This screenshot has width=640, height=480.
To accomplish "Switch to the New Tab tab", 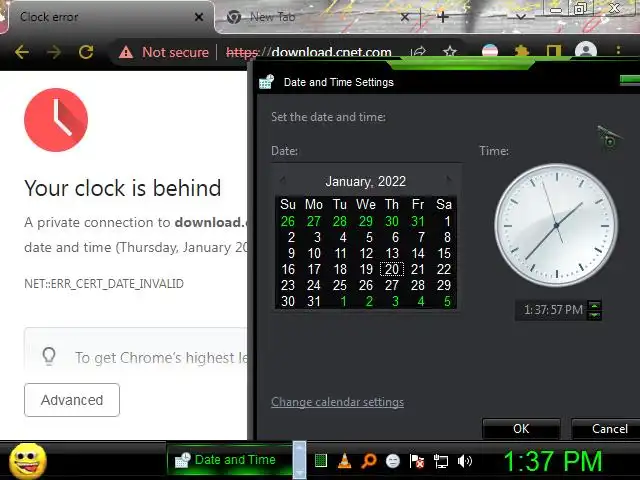I will (316, 17).
